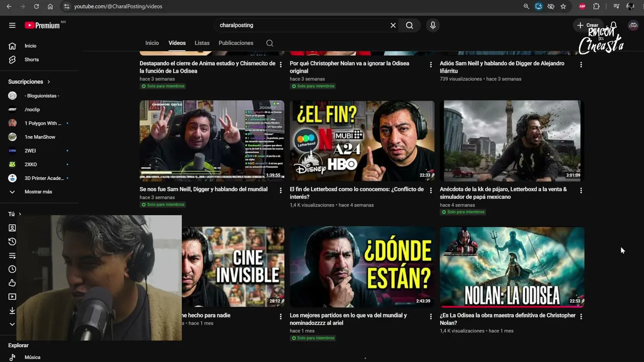Open the ABP ad blocker extension
644x362 pixels.
click(x=582, y=7)
